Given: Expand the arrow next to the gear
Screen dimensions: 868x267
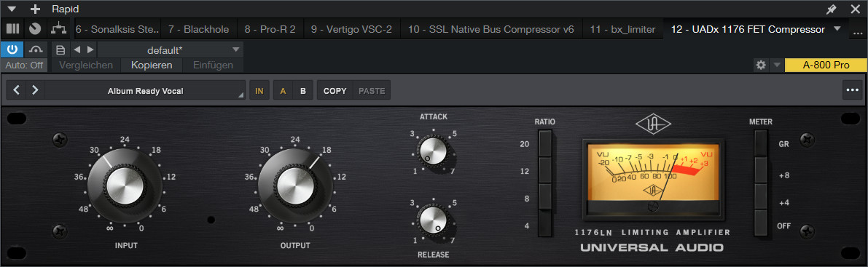Looking at the screenshot, I should pyautogui.click(x=777, y=65).
